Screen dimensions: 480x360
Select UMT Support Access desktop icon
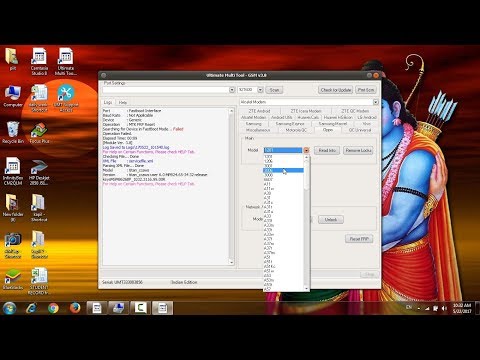click(x=66, y=98)
